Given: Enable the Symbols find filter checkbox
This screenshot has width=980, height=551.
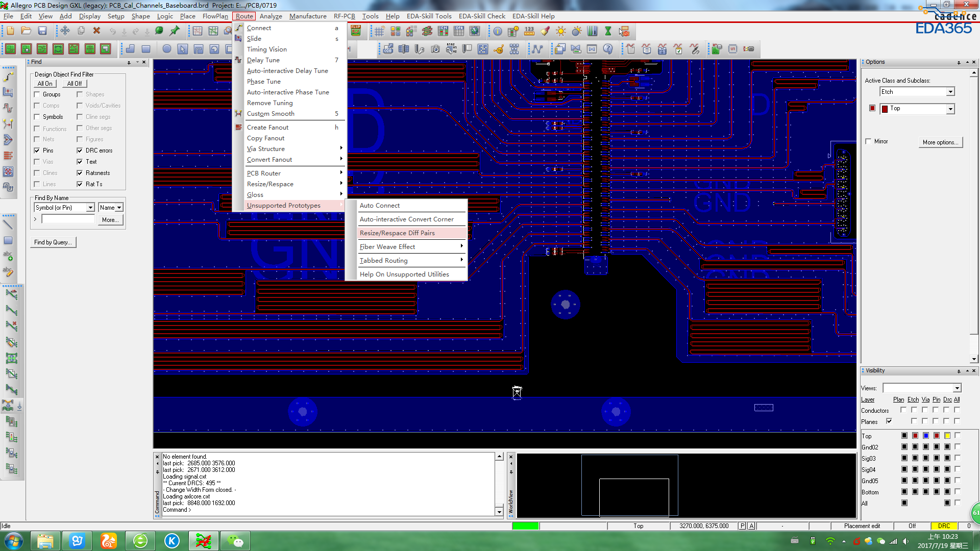Looking at the screenshot, I should click(x=37, y=117).
